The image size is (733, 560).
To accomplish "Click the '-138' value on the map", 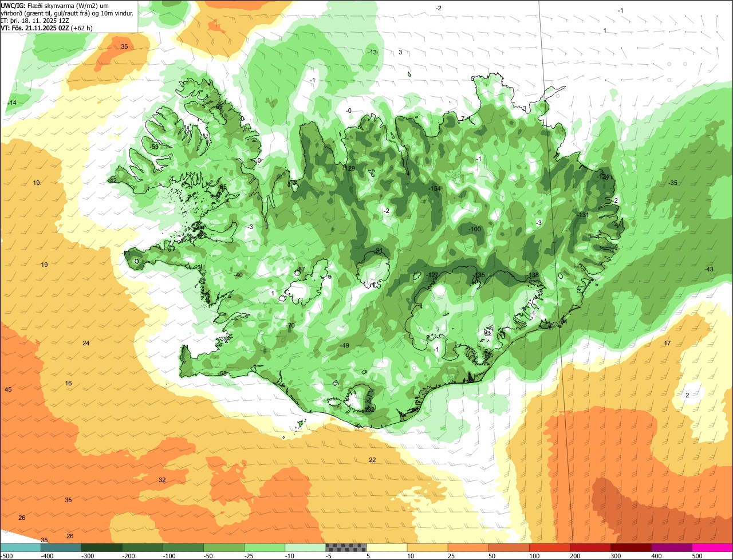I will click(x=533, y=275).
